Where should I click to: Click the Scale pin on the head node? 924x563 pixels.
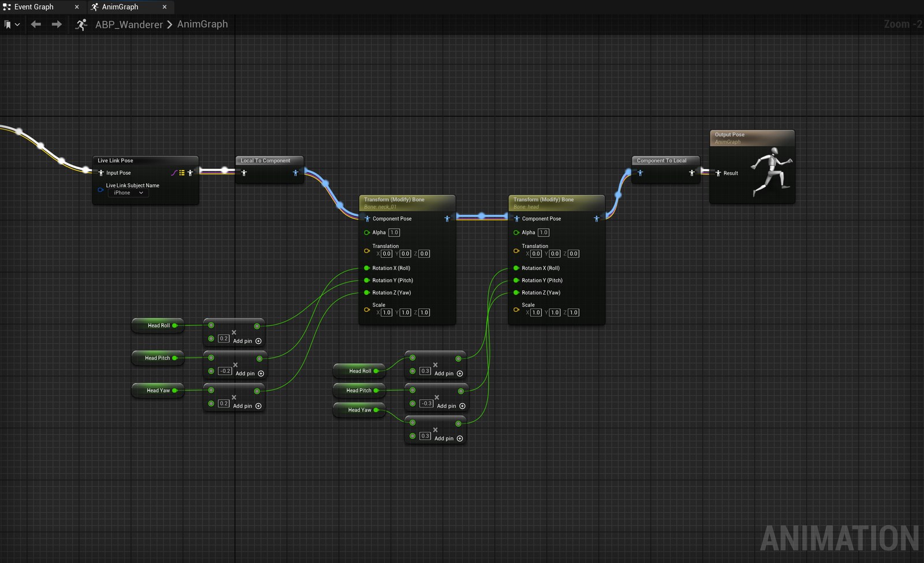coord(516,310)
